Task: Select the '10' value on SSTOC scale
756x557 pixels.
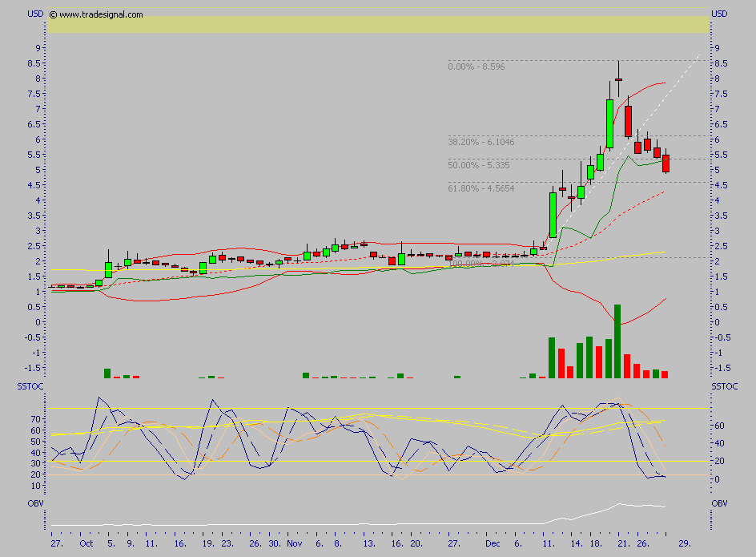Action: click(x=36, y=486)
